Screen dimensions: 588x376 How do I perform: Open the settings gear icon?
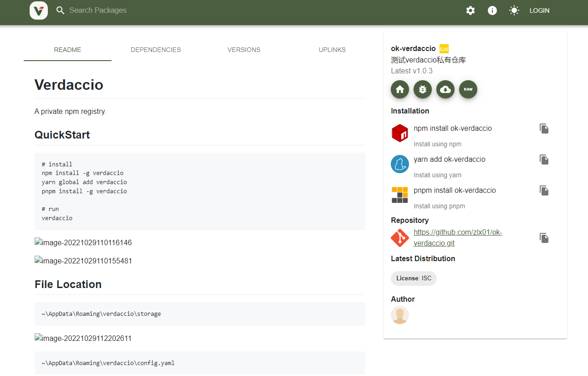coord(470,10)
